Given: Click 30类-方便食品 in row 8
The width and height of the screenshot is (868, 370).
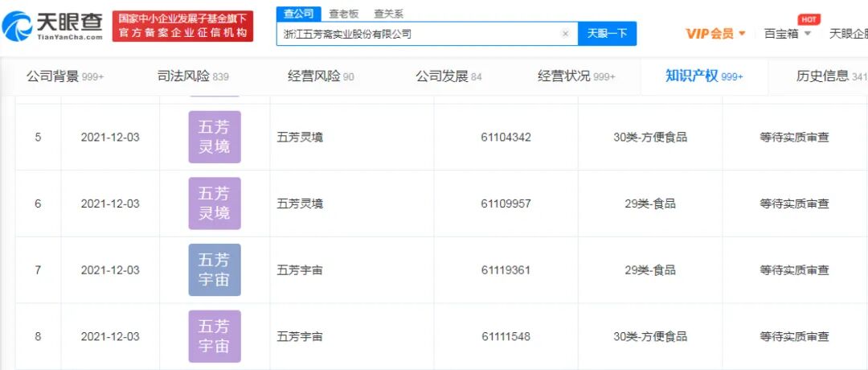Looking at the screenshot, I should tap(650, 337).
